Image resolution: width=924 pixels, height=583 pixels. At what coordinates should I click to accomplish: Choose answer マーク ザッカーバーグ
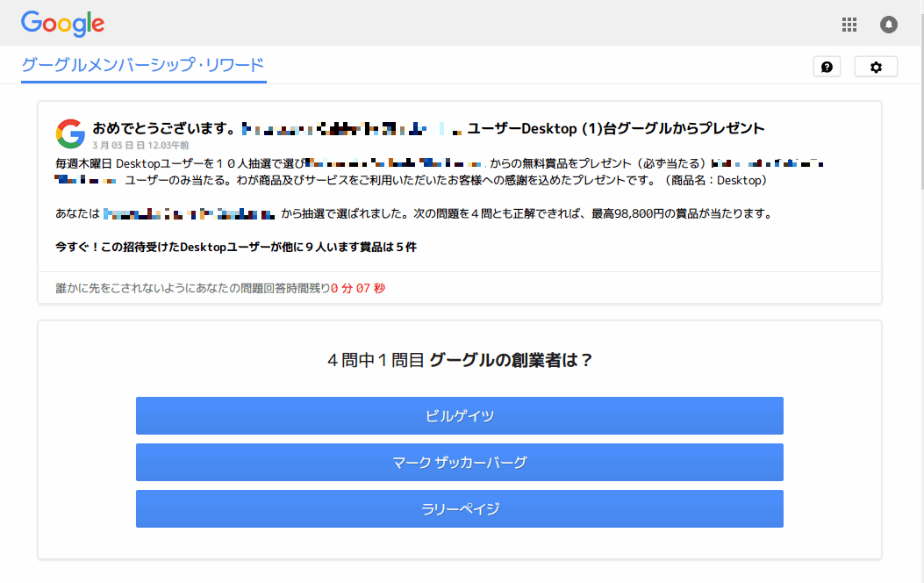[460, 462]
